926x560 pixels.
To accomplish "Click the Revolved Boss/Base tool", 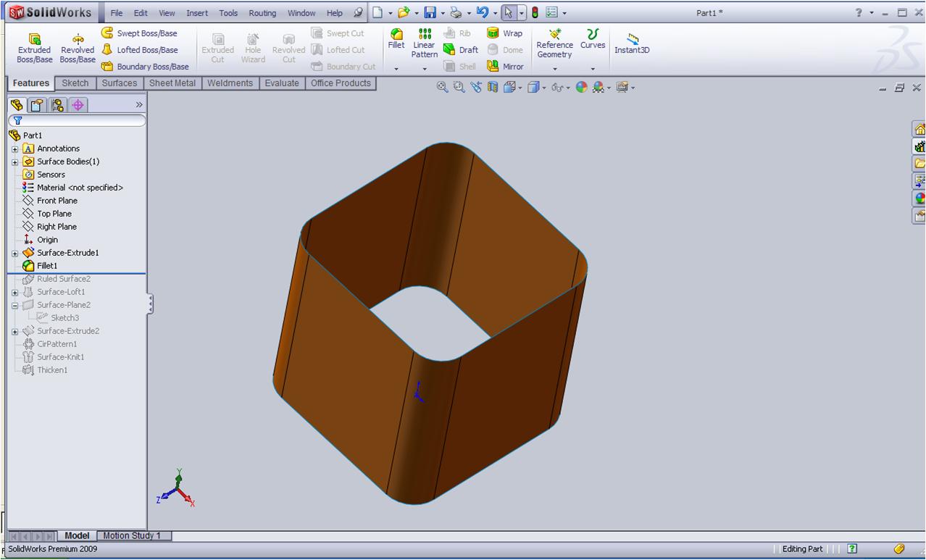I will pos(78,48).
